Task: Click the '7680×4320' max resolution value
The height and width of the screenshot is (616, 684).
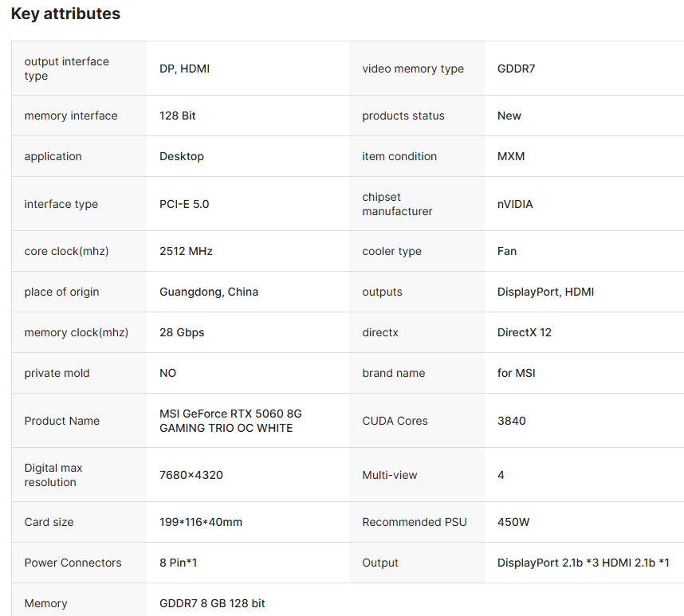Action: [x=191, y=475]
